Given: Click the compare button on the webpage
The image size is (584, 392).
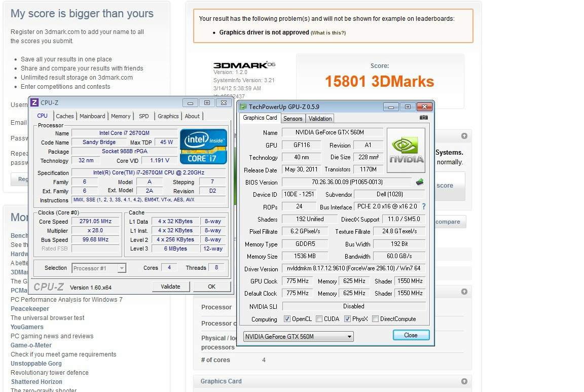Looking at the screenshot, I should pos(450,221).
